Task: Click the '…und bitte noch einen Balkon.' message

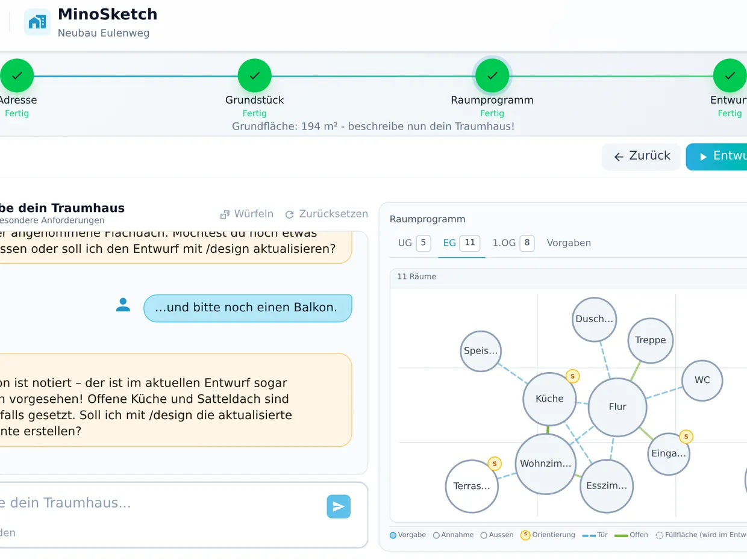Action: 248,308
